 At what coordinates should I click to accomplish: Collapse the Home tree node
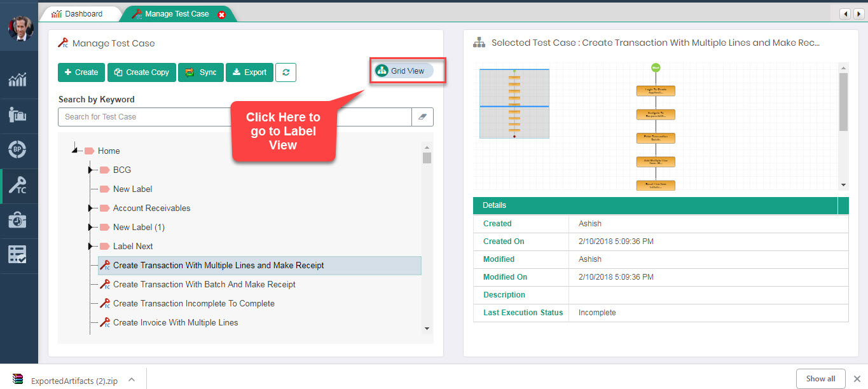coord(75,151)
